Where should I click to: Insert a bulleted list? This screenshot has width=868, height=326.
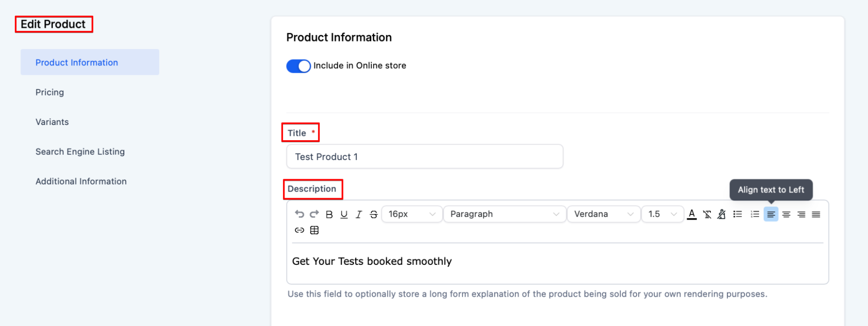tap(737, 214)
